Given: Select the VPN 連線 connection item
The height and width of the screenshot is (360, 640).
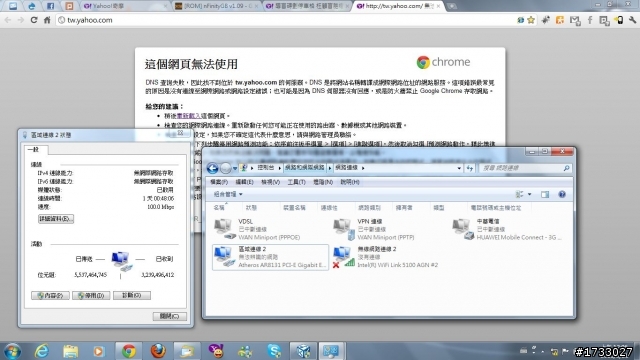Looking at the screenshot, I should tap(389, 229).
